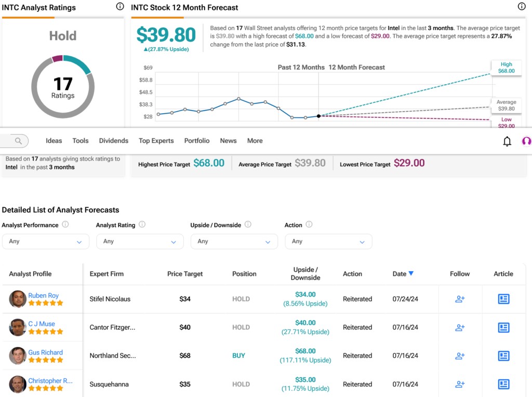The width and height of the screenshot is (532, 397).
Task: Click info icon next to Analyst Performance
Action: tap(65, 224)
